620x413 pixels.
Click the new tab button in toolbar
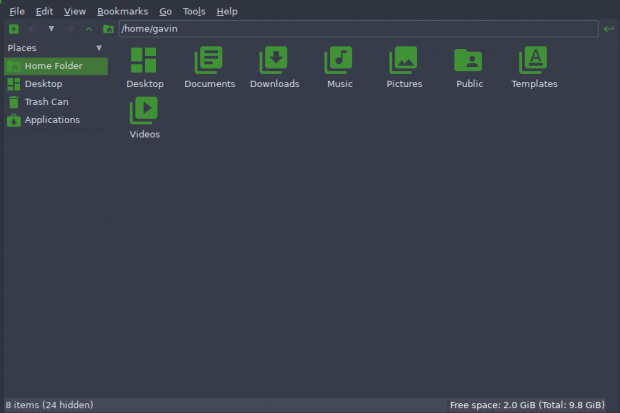pyautogui.click(x=14, y=29)
